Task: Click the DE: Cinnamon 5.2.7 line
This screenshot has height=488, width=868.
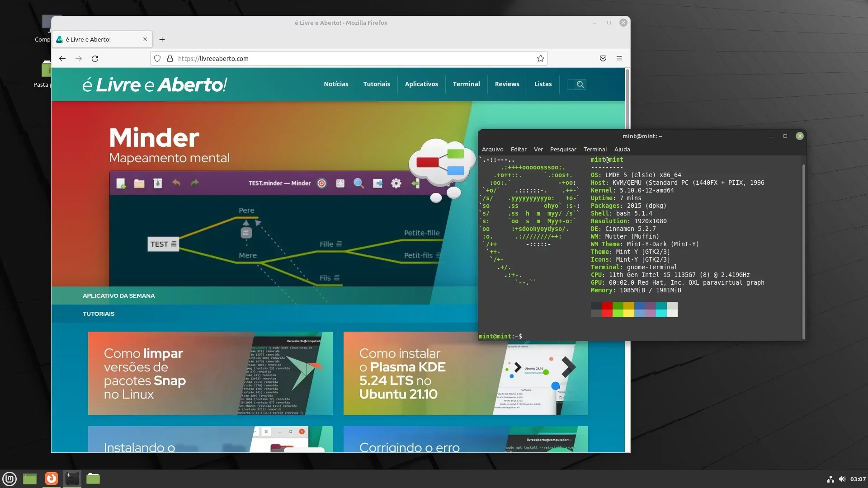Action: pyautogui.click(x=623, y=229)
